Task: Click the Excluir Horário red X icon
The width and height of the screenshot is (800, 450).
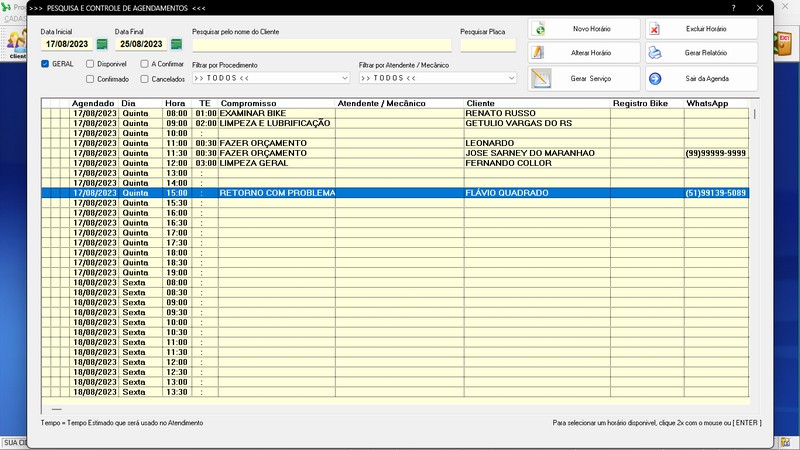Action: coord(655,29)
